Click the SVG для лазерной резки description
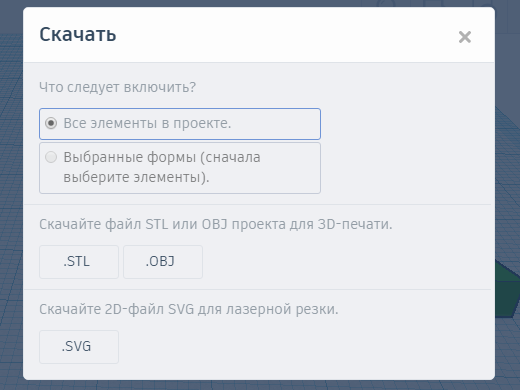The height and width of the screenshot is (390, 520). [189, 309]
